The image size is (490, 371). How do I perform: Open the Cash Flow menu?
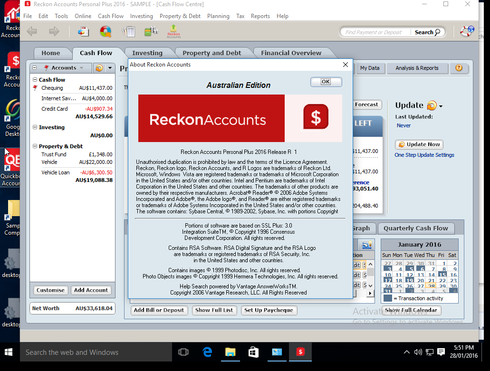point(111,16)
